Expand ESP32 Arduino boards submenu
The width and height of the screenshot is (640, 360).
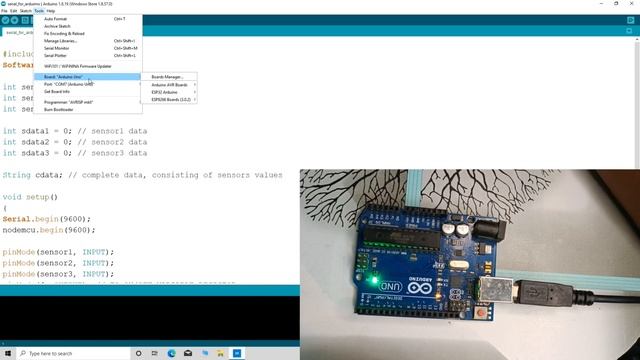click(169, 92)
